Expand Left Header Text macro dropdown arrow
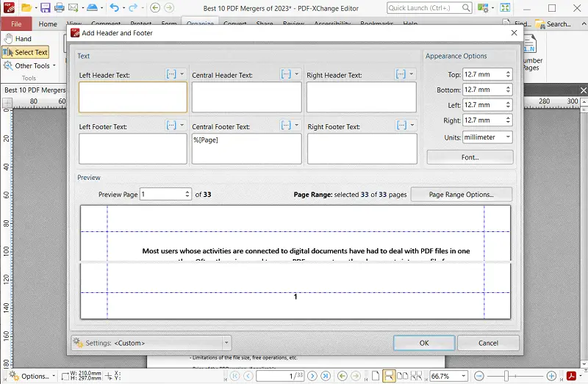The image size is (588, 384). 182,74
